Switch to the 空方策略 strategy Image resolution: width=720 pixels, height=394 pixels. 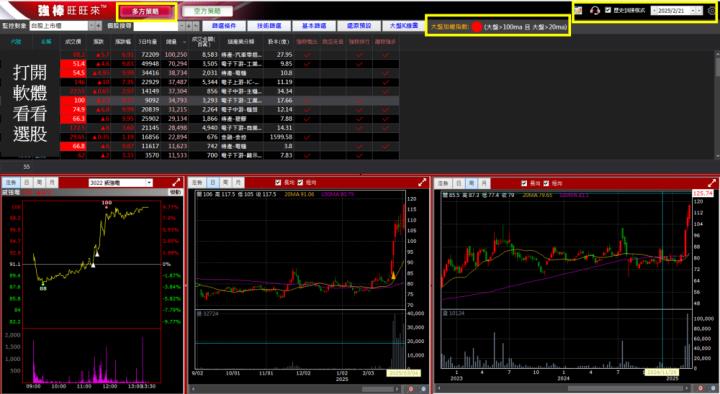click(208, 11)
